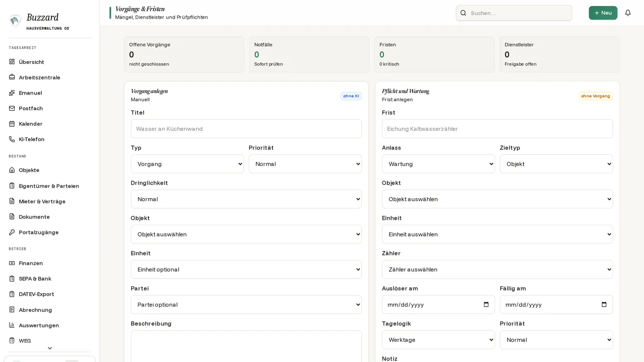This screenshot has width=644, height=362.
Task: Click the SEPA & Bank icon
Action: pyautogui.click(x=12, y=279)
